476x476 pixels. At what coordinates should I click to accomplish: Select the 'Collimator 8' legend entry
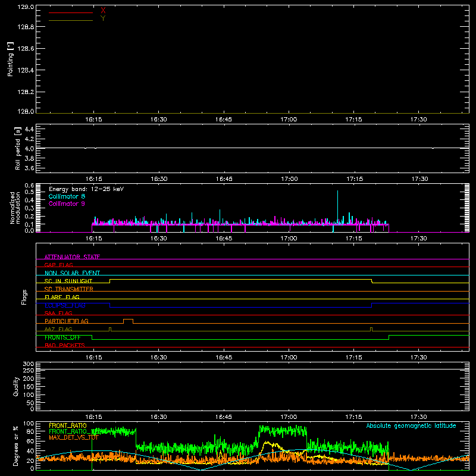tap(67, 196)
